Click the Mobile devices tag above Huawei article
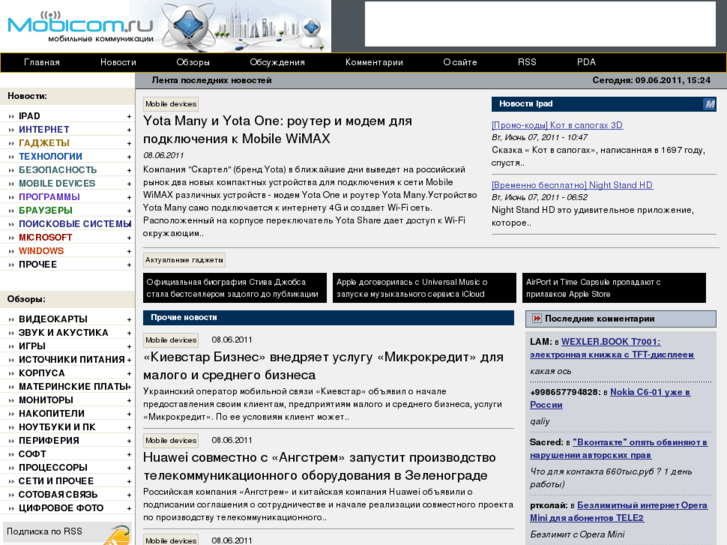 (x=171, y=440)
